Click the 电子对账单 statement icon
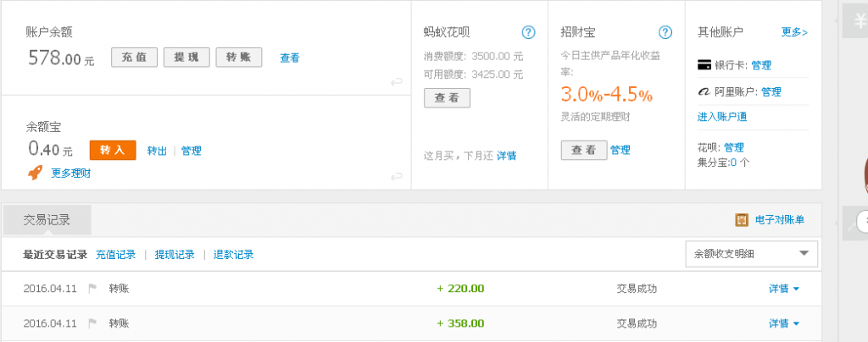The width and height of the screenshot is (868, 342). pyautogui.click(x=742, y=220)
